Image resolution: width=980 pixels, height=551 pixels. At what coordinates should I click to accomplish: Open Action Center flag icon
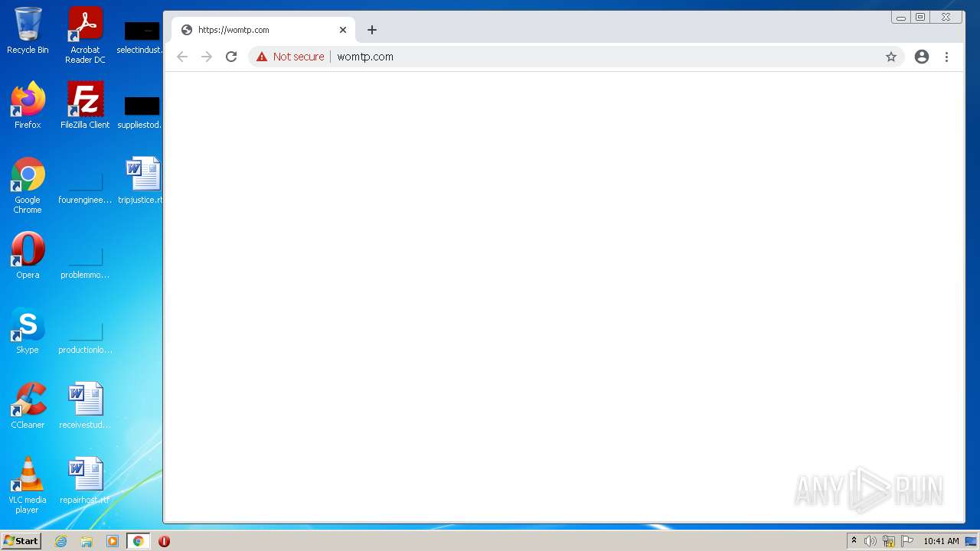(907, 541)
